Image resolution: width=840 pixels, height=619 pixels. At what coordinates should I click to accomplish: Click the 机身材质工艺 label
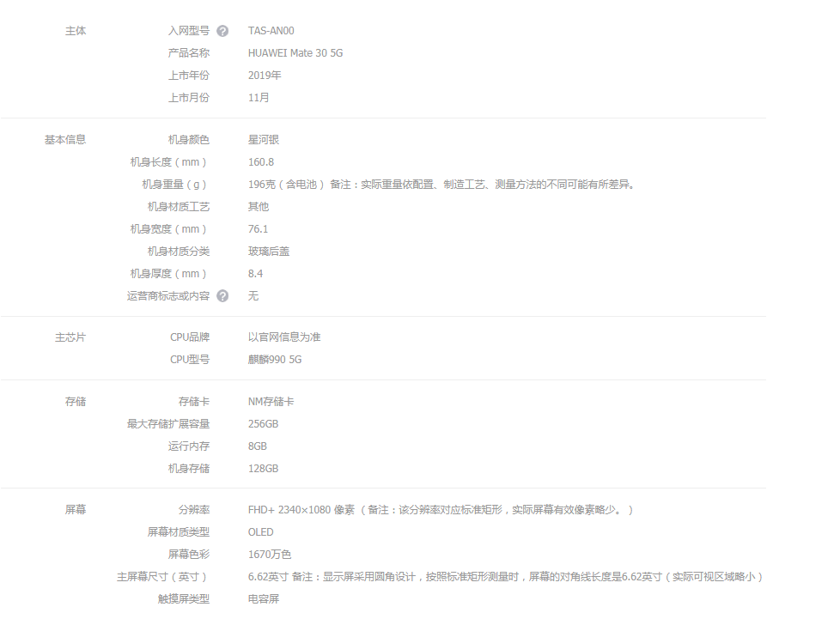point(179,207)
